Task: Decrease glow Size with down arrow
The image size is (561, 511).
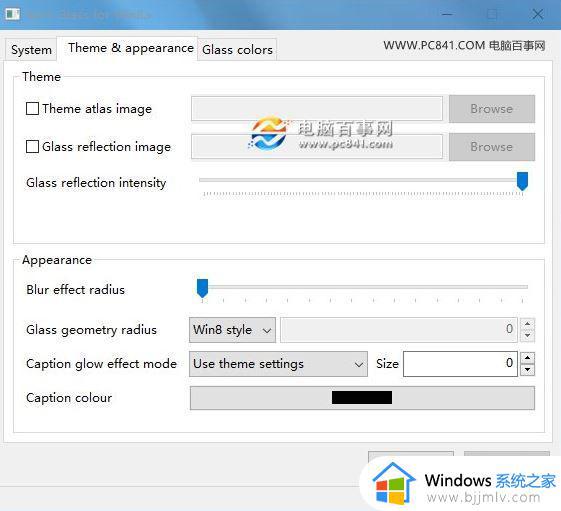Action: tap(527, 370)
